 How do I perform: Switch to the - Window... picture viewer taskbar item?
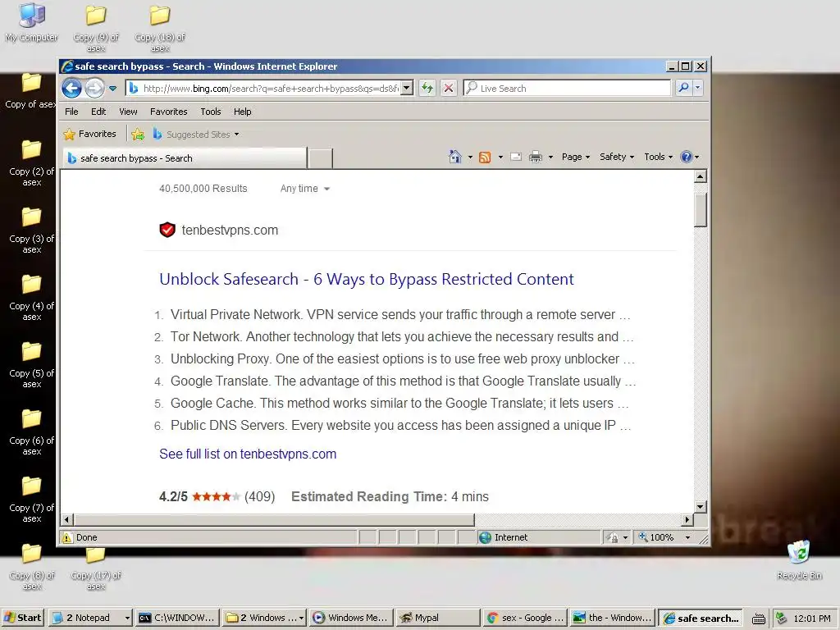612,618
